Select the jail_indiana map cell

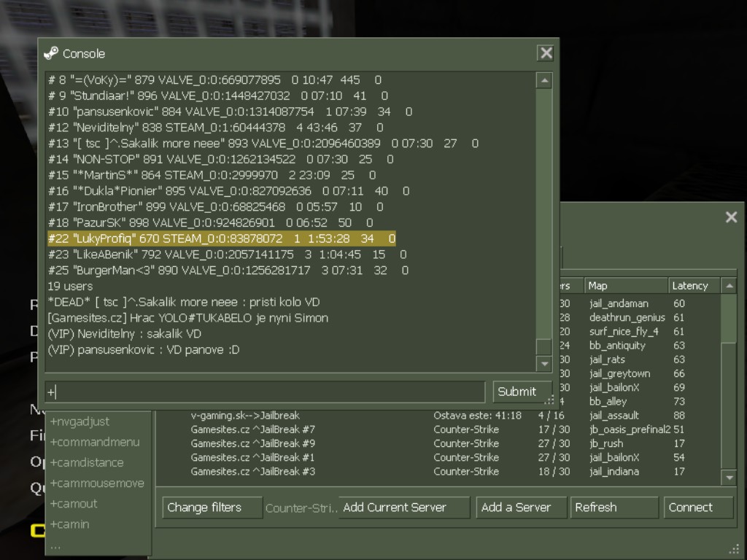(x=614, y=472)
